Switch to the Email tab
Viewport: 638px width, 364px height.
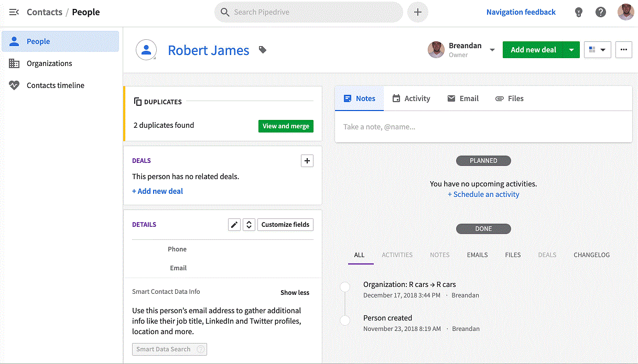point(463,98)
